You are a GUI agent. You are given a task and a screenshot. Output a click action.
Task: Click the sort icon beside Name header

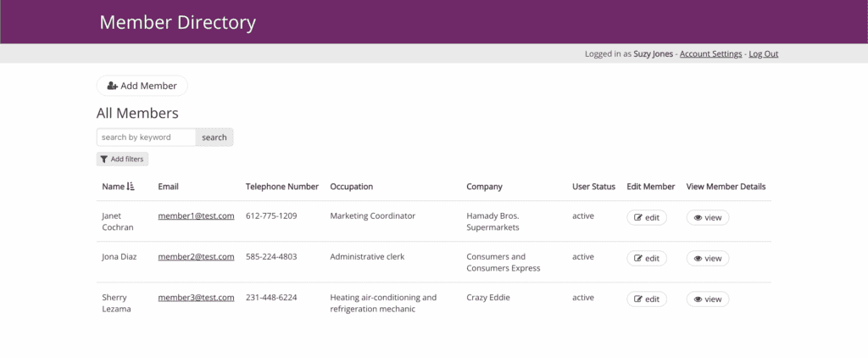(x=131, y=187)
